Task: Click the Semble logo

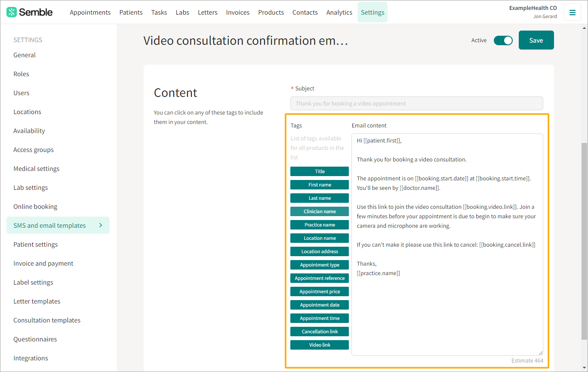Action: (x=30, y=12)
